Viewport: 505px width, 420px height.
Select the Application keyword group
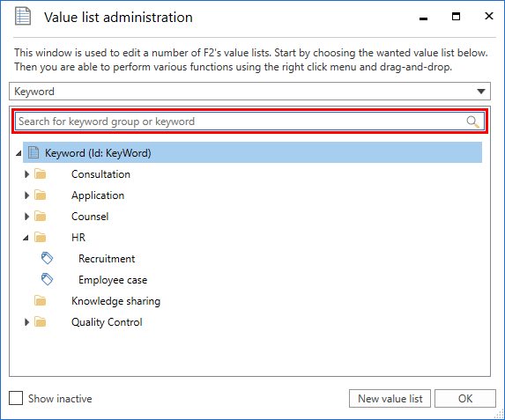point(98,195)
